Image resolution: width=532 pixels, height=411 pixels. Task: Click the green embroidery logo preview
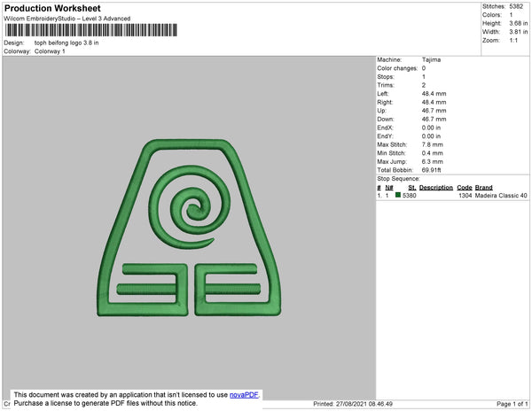[189, 228]
